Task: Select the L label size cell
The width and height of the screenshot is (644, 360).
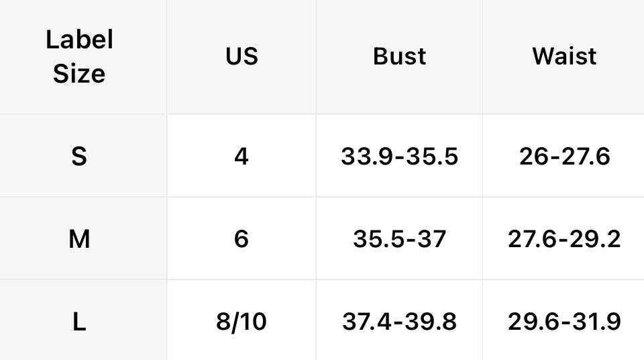Action: point(79,322)
